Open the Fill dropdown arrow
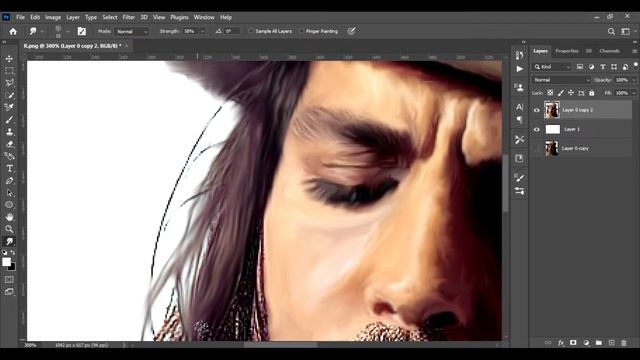 634,93
